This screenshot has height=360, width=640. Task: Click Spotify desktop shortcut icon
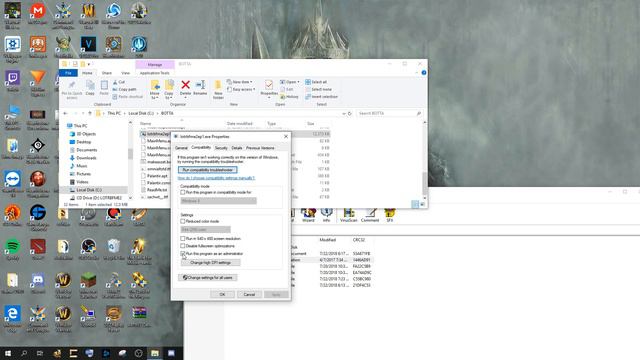click(x=13, y=247)
